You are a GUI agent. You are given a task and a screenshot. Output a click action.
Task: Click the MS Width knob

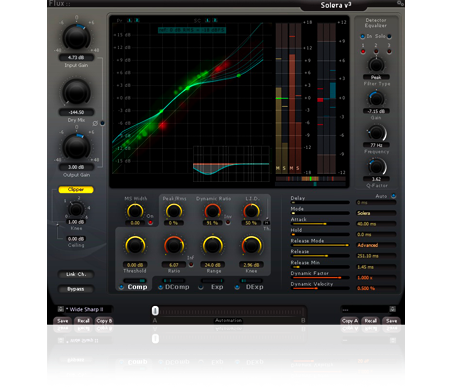135,211
